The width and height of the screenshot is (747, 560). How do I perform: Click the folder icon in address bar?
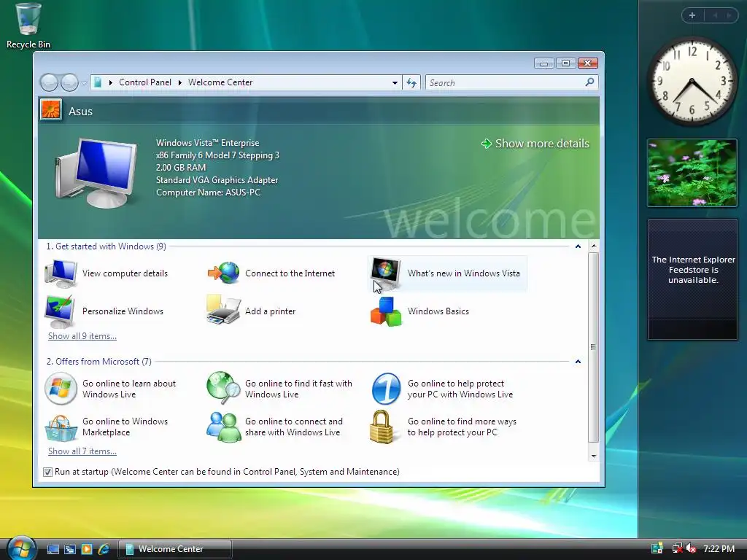click(x=98, y=82)
